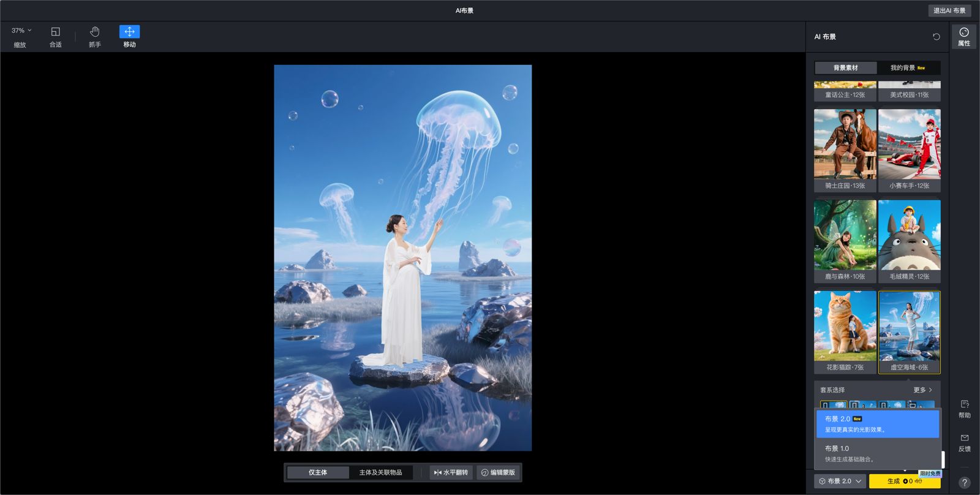Click the 合适 fit-to-screen icon
980x495 pixels.
[56, 36]
